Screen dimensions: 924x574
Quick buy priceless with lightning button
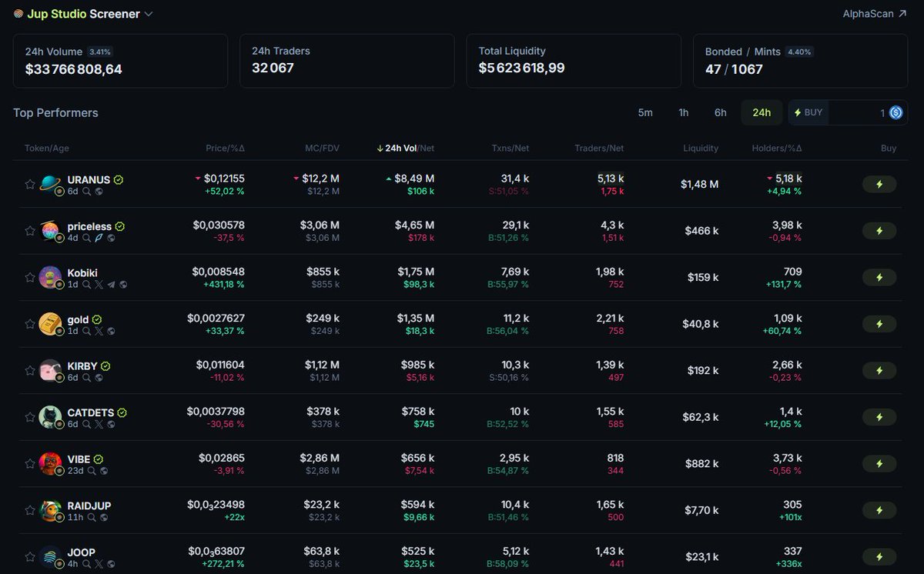tap(879, 231)
